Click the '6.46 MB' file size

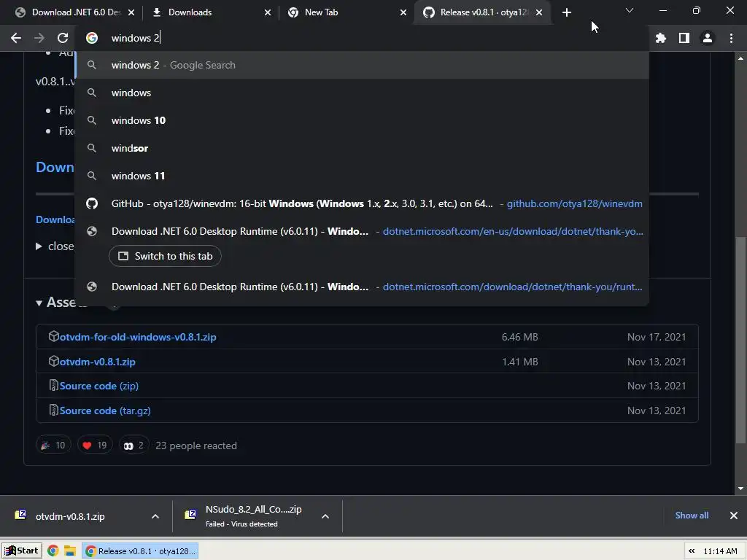(x=519, y=337)
